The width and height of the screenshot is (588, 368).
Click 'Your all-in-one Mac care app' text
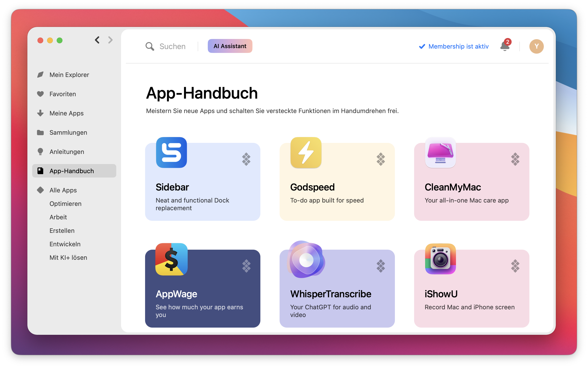point(466,200)
